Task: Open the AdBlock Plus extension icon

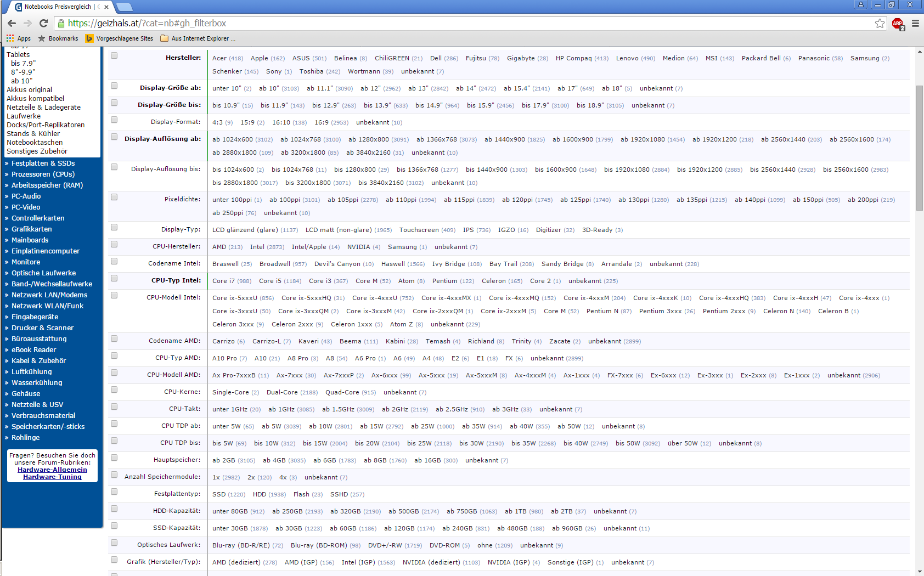Action: tap(898, 23)
